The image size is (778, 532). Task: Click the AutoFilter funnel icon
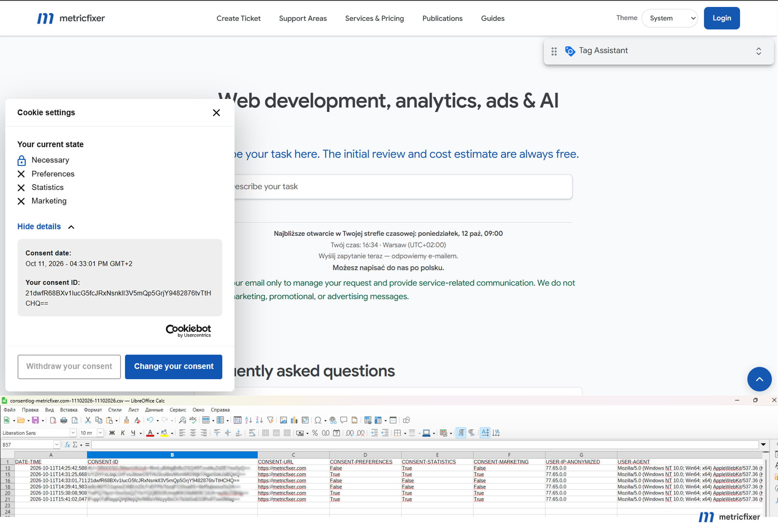[x=270, y=420]
